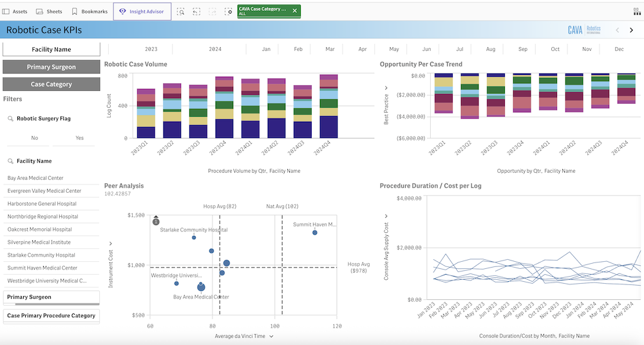Viewport: 644px width, 345px height.
Task: Open the smart search selections tool
Action: [x=181, y=12]
